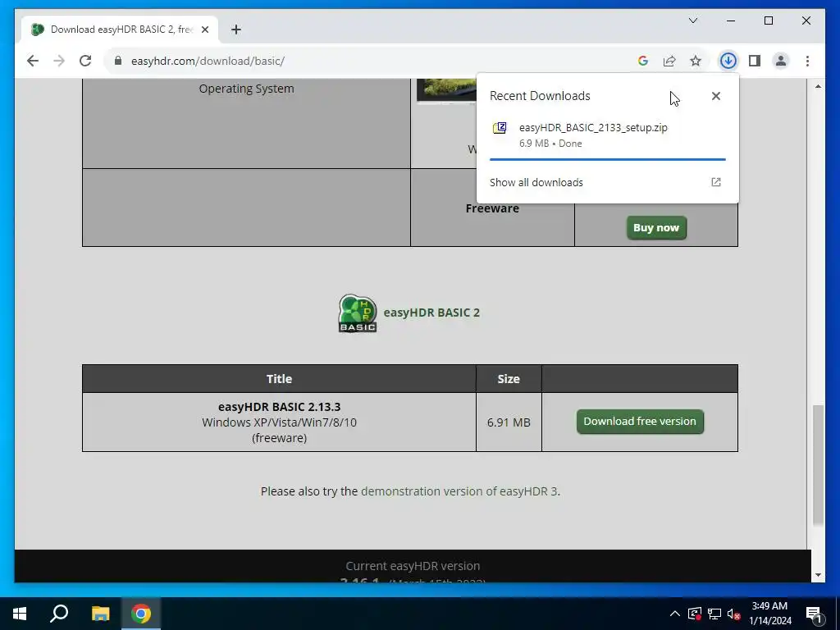
Task: Toggle the Chrome downloads toolbar icon
Action: pyautogui.click(x=728, y=61)
